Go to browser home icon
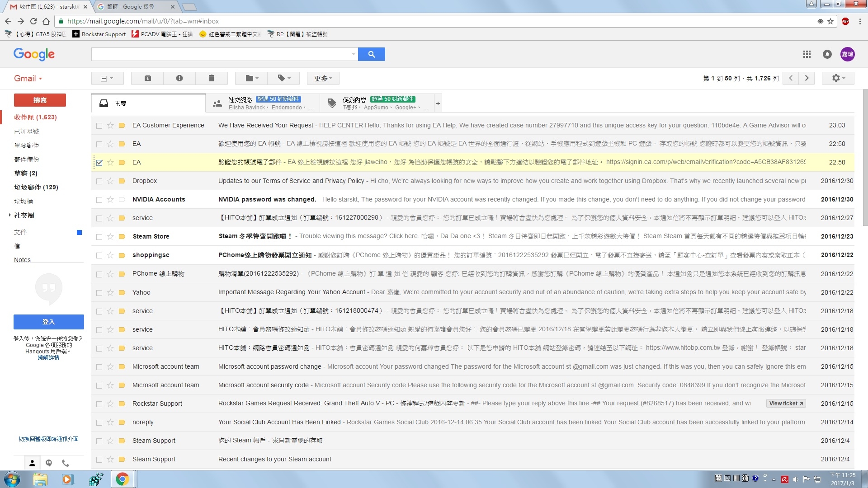 click(46, 21)
